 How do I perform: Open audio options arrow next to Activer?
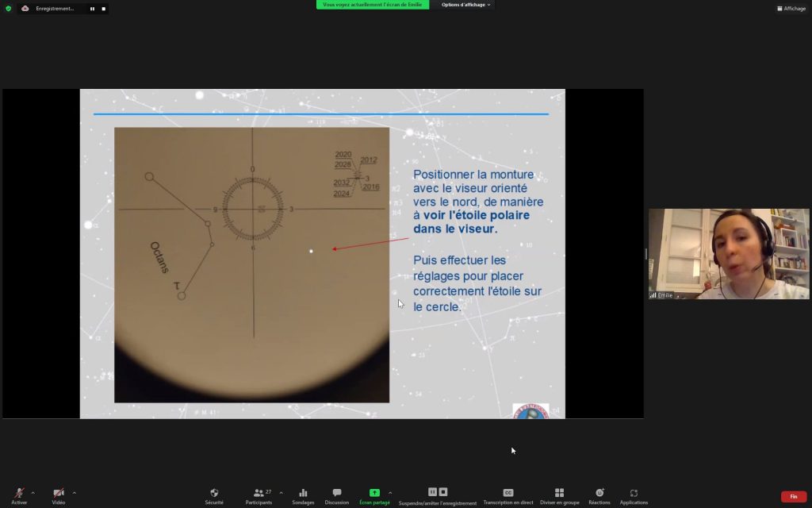(33, 493)
